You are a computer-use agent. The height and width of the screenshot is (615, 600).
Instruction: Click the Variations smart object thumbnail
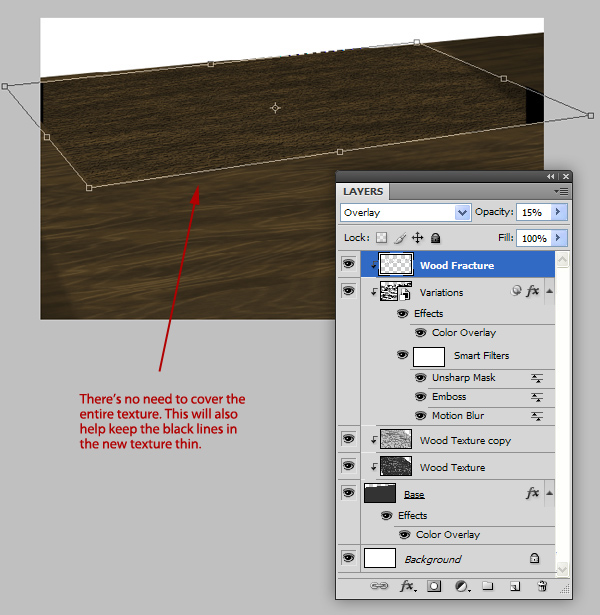coord(396,291)
